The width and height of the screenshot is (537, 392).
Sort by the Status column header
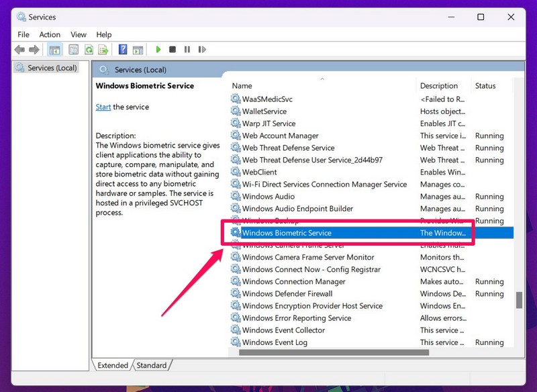[x=485, y=86]
